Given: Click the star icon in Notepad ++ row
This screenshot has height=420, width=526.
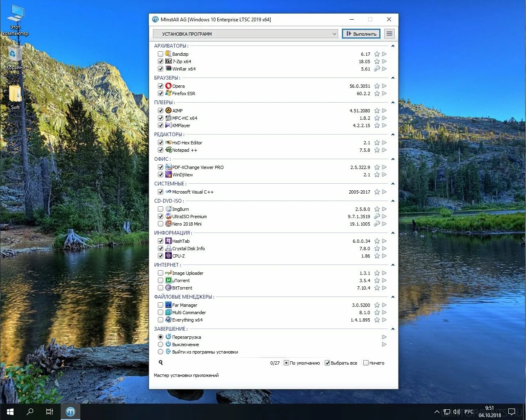Looking at the screenshot, I should [377, 150].
